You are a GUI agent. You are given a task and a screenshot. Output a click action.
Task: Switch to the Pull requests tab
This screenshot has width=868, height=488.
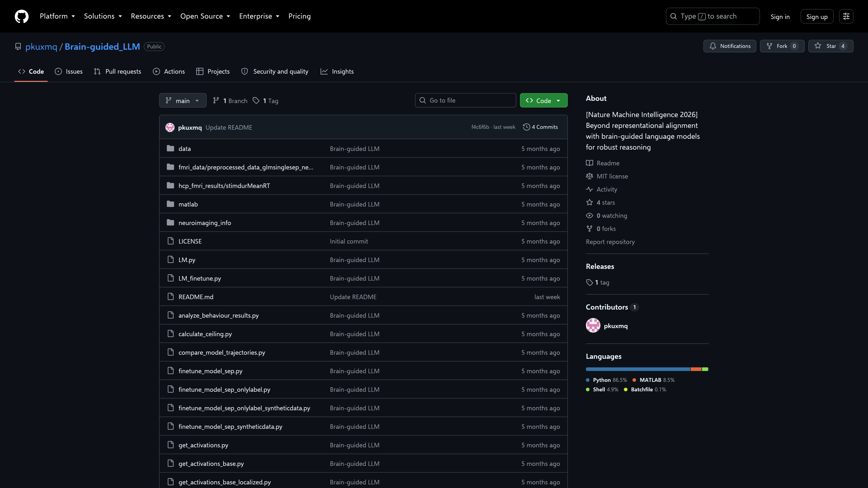pyautogui.click(x=118, y=71)
